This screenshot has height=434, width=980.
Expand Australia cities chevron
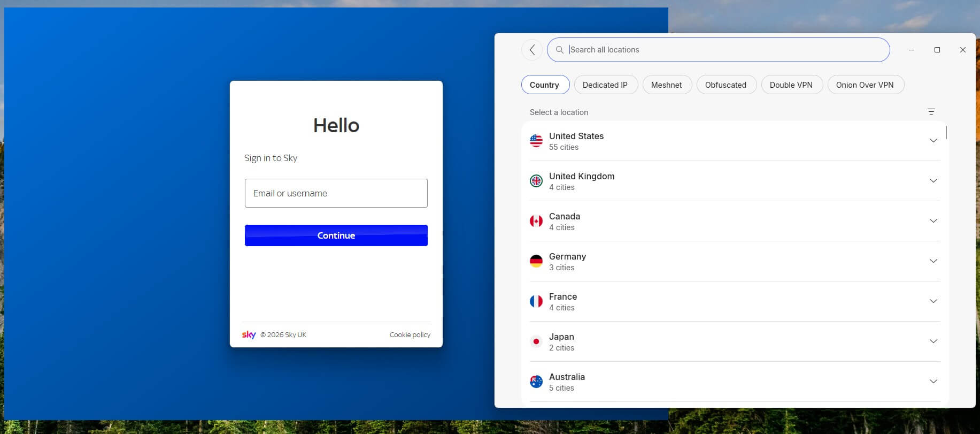click(933, 382)
